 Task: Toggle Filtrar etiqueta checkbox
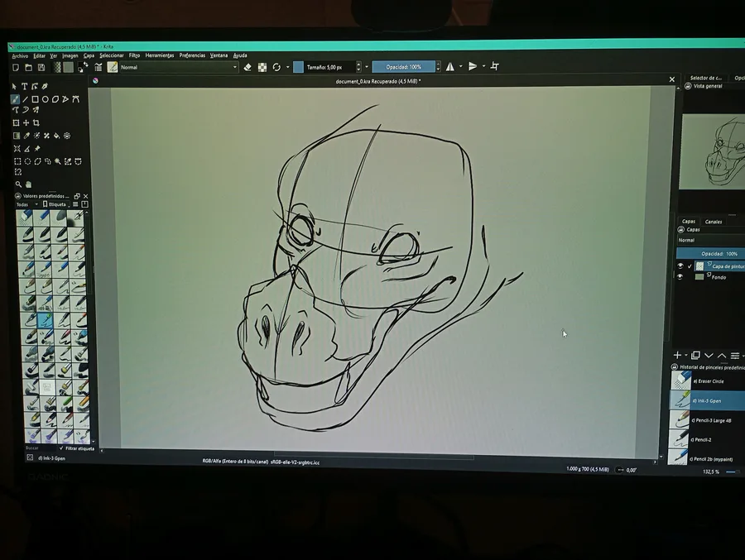[x=61, y=448]
